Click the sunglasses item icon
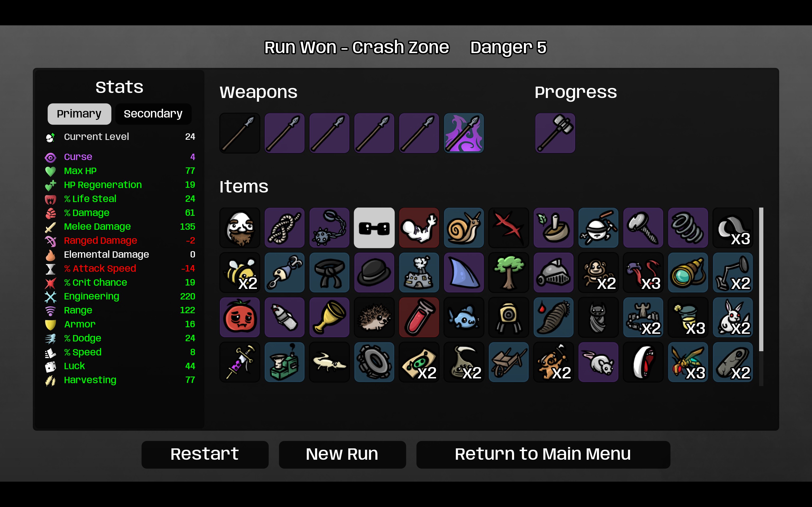The width and height of the screenshot is (812, 507). click(374, 228)
